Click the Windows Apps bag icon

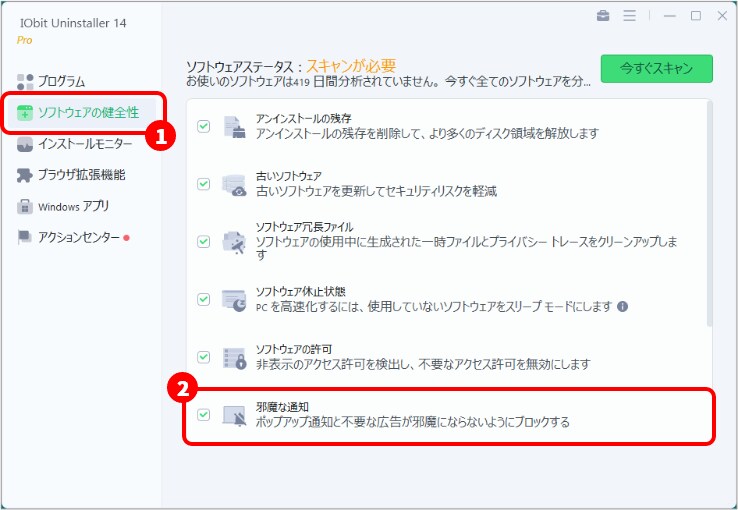click(x=25, y=207)
